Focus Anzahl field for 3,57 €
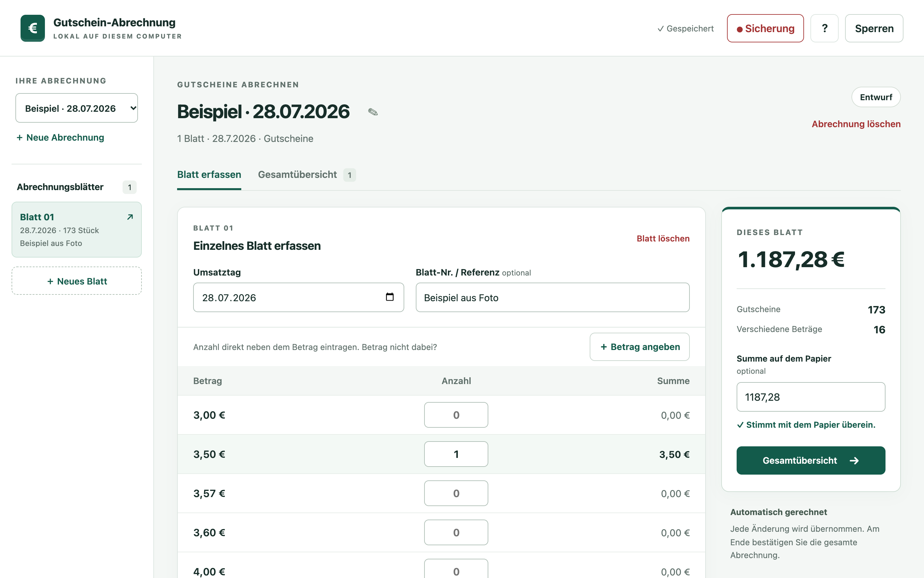The height and width of the screenshot is (578, 924). coord(456,494)
